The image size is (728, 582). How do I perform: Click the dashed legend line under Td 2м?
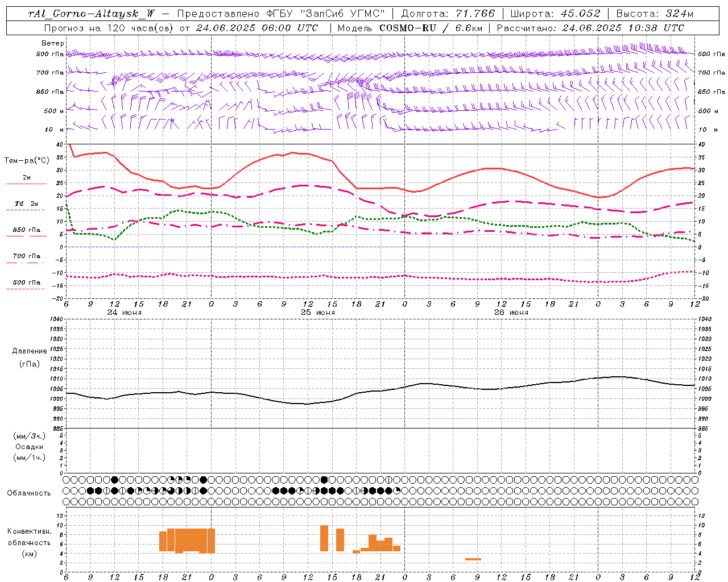(25, 210)
